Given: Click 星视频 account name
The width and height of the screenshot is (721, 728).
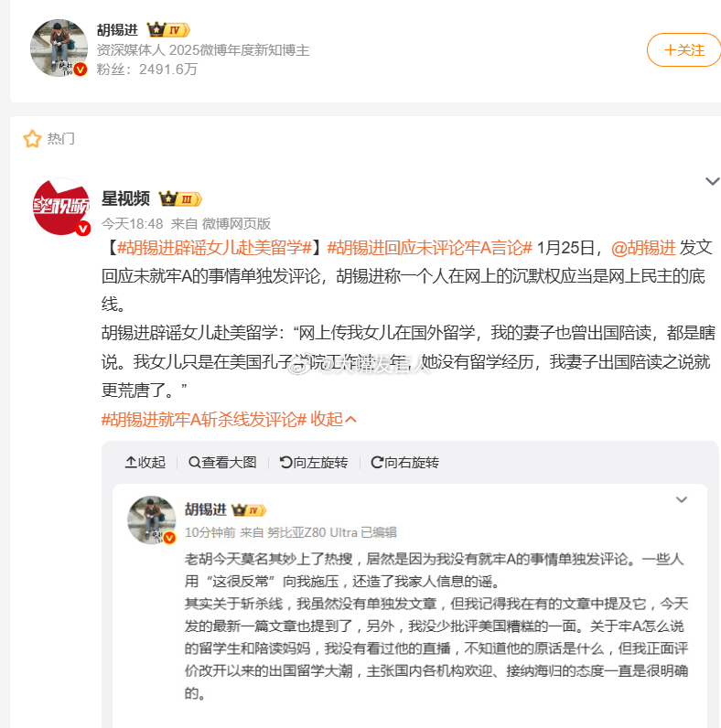Looking at the screenshot, I should coord(125,198).
